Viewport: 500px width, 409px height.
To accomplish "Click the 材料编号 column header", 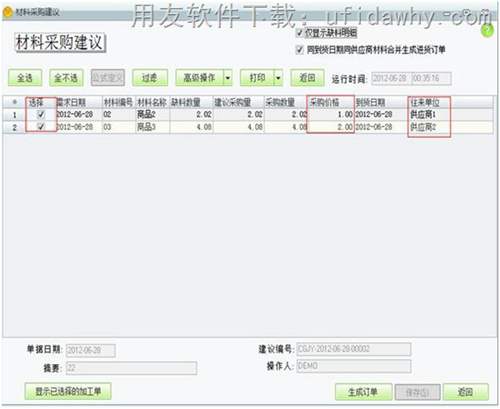I will (119, 102).
